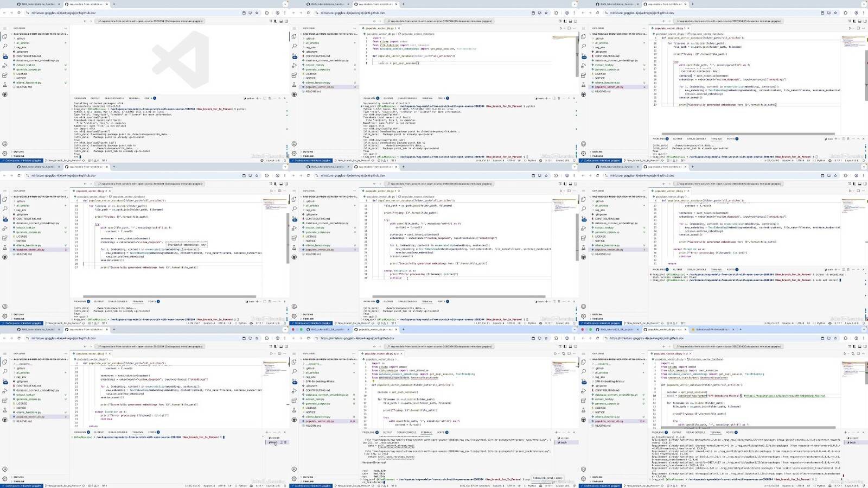Click Run Python File play icon, center screenshot
This screenshot has width=868, height=488.
coord(561,191)
